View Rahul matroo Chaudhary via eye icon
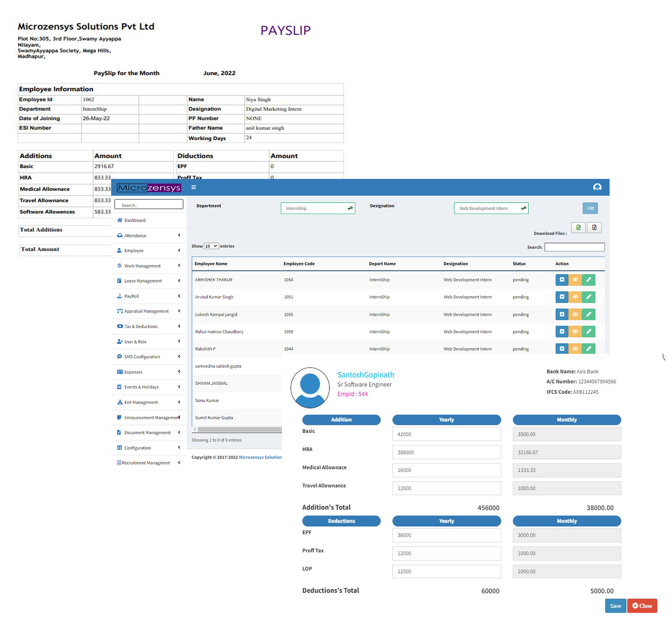The width and height of the screenshot is (672, 621). (575, 331)
